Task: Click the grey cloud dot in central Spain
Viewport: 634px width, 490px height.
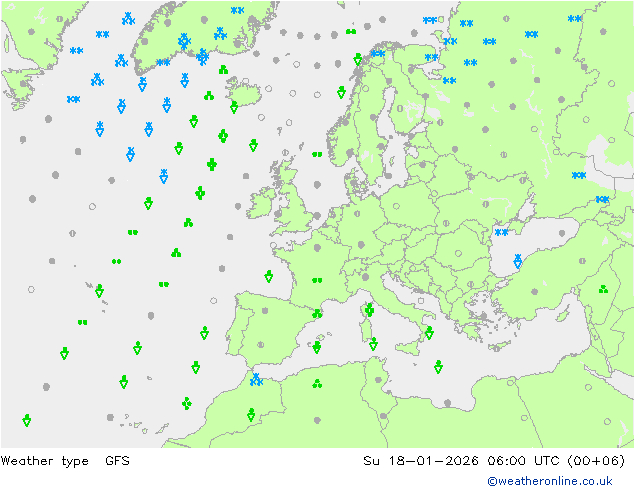Action: pos(265,310)
